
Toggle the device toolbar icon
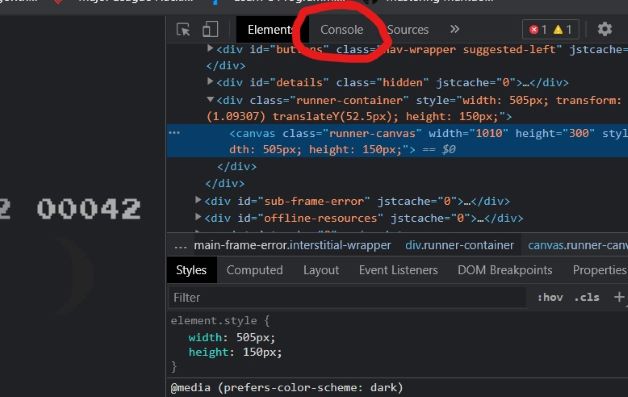click(210, 29)
